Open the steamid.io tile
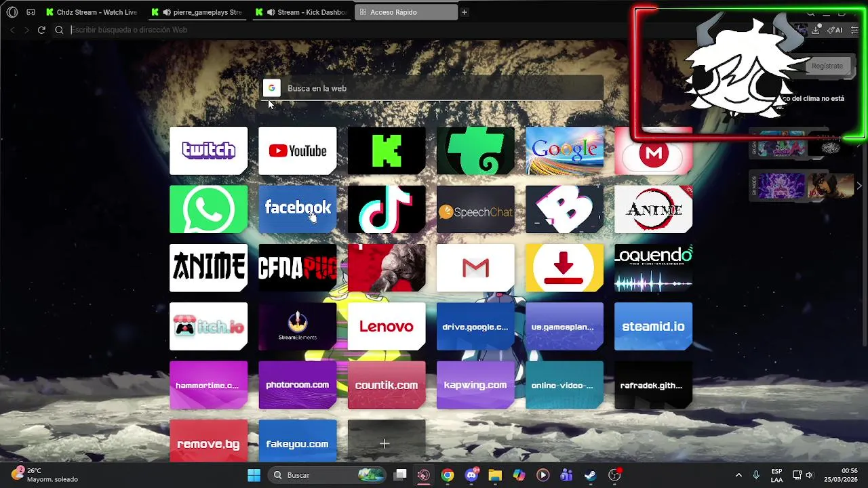Viewport: 868px width, 488px height. click(x=653, y=327)
